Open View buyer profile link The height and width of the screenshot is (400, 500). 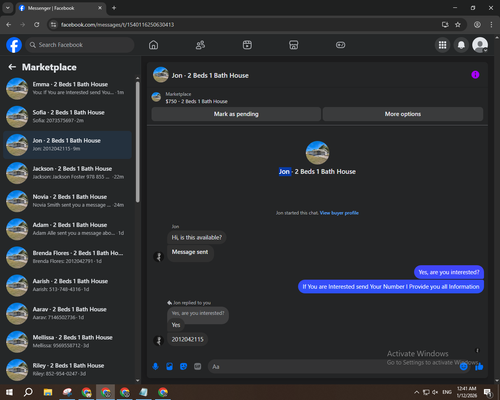point(339,213)
